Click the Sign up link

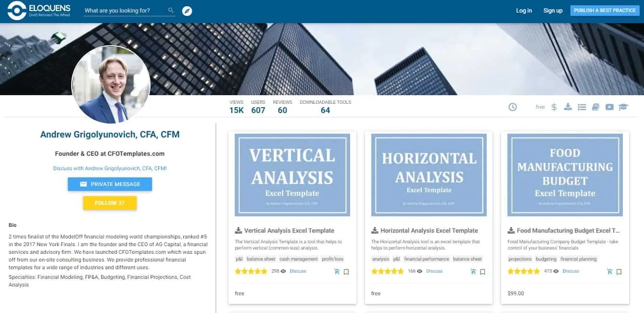pos(553,11)
